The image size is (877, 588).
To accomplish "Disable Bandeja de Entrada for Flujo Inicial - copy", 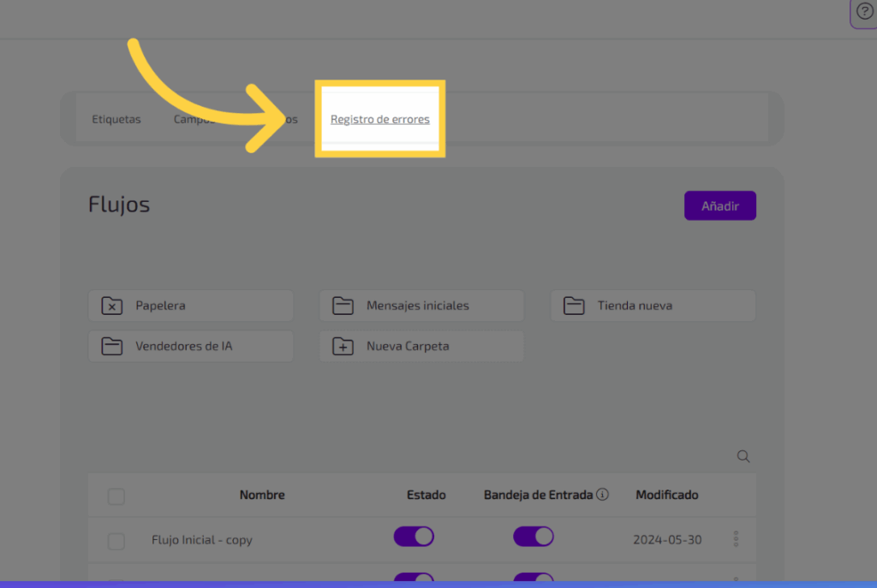I will coord(534,537).
